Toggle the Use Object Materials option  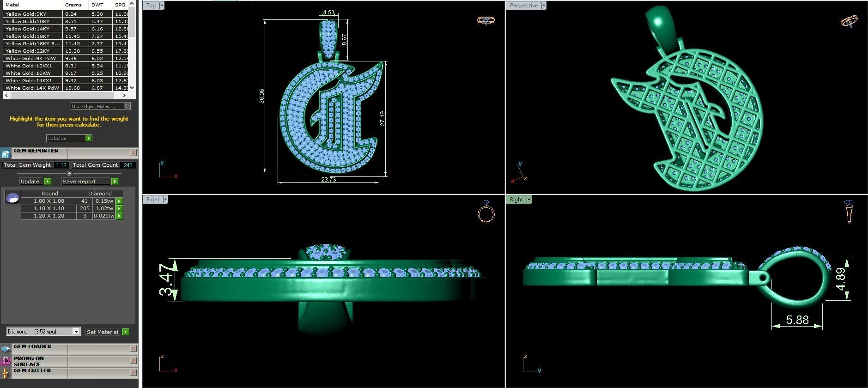(127, 106)
